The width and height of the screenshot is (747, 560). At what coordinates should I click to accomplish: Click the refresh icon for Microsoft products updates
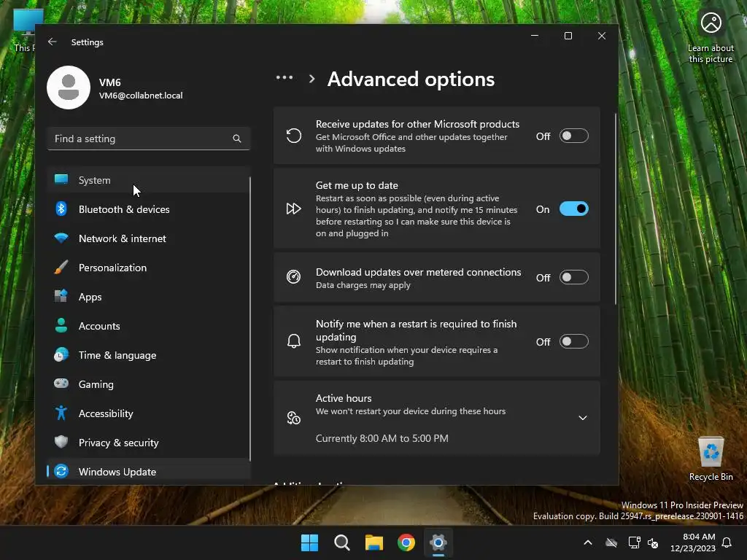point(293,136)
